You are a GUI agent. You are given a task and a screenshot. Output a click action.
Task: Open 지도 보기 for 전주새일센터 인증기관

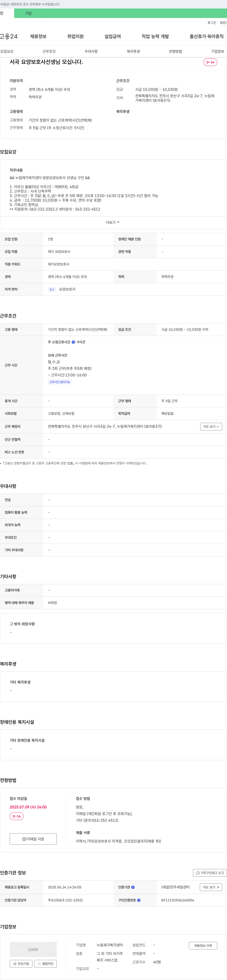tap(211, 887)
